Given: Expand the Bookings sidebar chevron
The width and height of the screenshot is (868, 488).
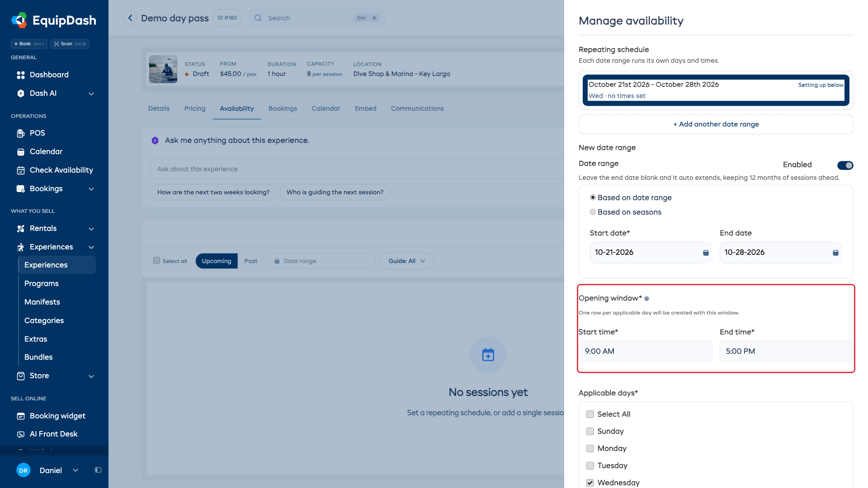Looking at the screenshot, I should tap(91, 189).
